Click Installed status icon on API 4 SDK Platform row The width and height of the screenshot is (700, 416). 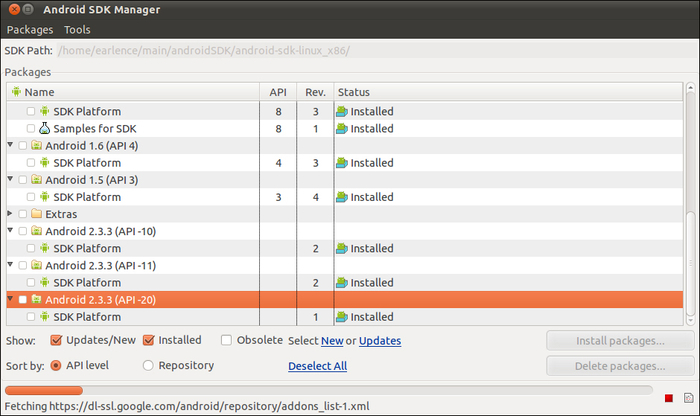click(x=342, y=162)
